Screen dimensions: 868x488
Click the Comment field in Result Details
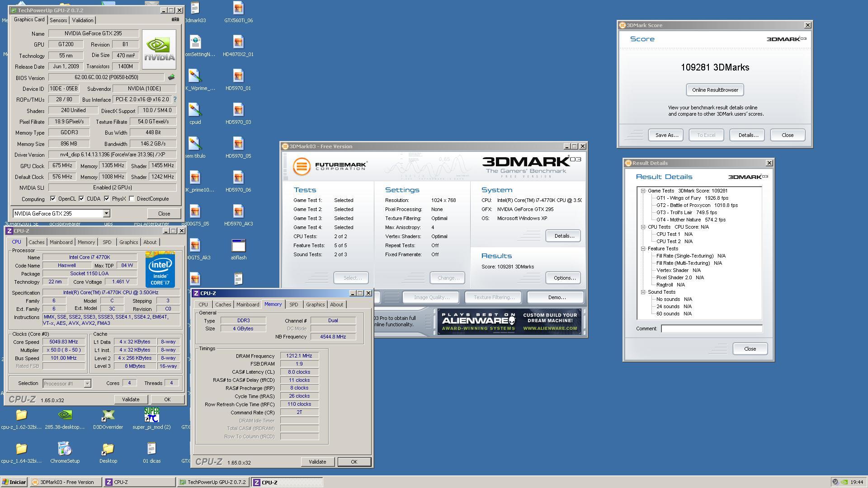click(712, 328)
